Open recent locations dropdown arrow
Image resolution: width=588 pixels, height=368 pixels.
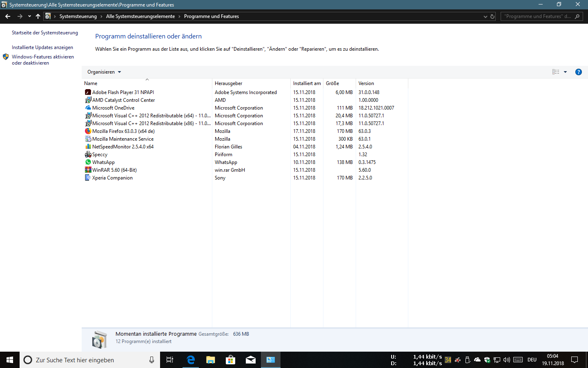[29, 16]
